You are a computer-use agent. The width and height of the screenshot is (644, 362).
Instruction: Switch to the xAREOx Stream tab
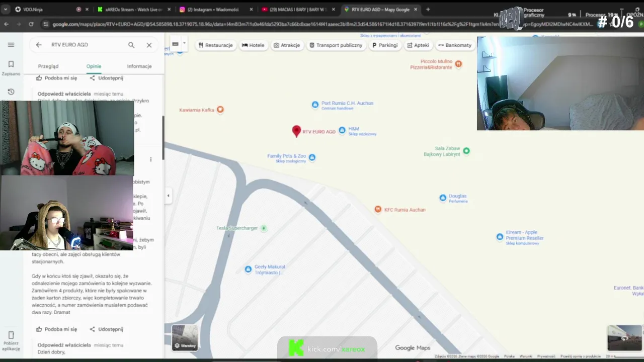(x=133, y=9)
